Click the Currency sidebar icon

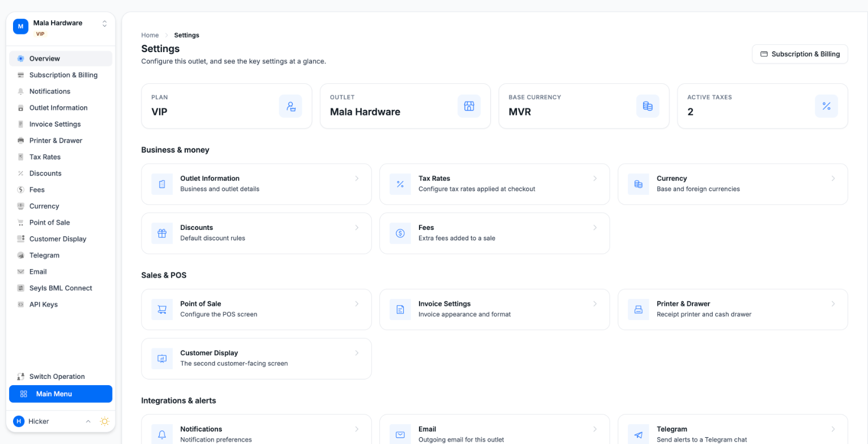click(20, 206)
